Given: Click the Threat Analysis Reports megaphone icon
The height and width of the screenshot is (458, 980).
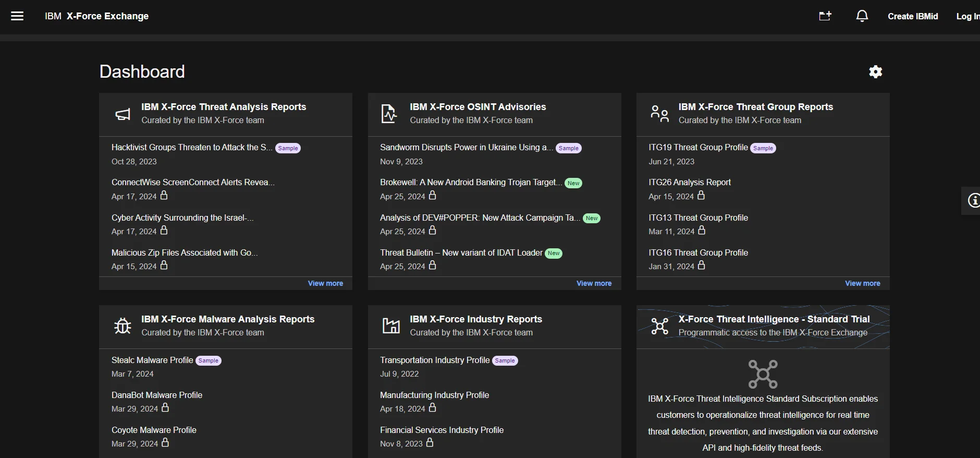Looking at the screenshot, I should coord(123,114).
